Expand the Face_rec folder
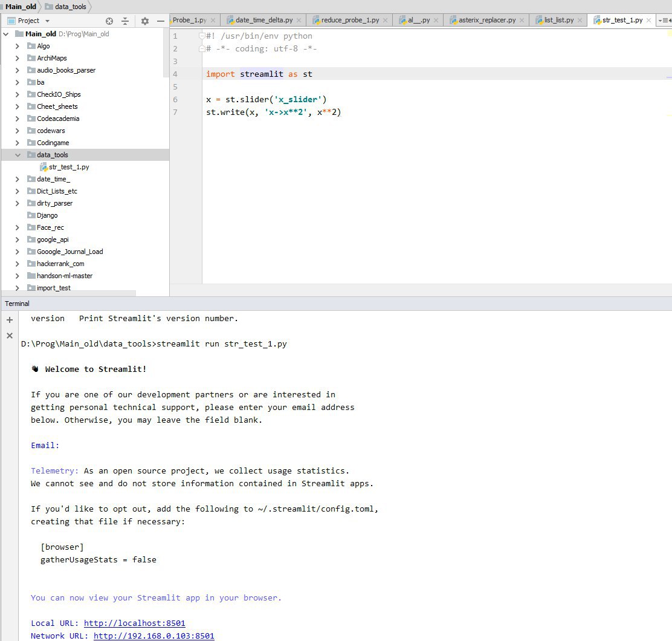 coord(17,227)
